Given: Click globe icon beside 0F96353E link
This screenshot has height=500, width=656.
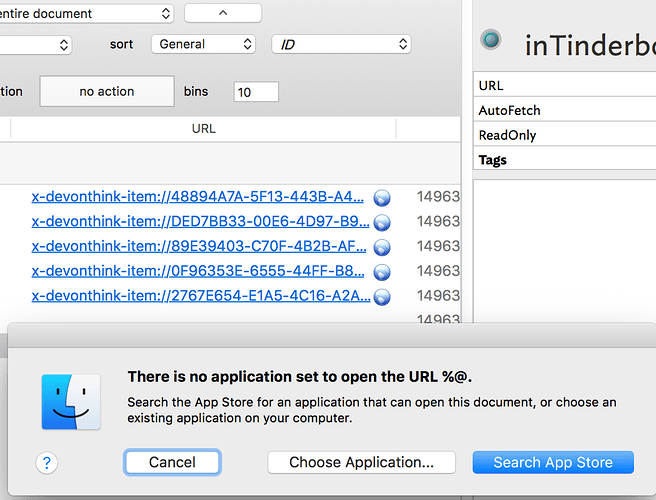Looking at the screenshot, I should click(x=382, y=272).
